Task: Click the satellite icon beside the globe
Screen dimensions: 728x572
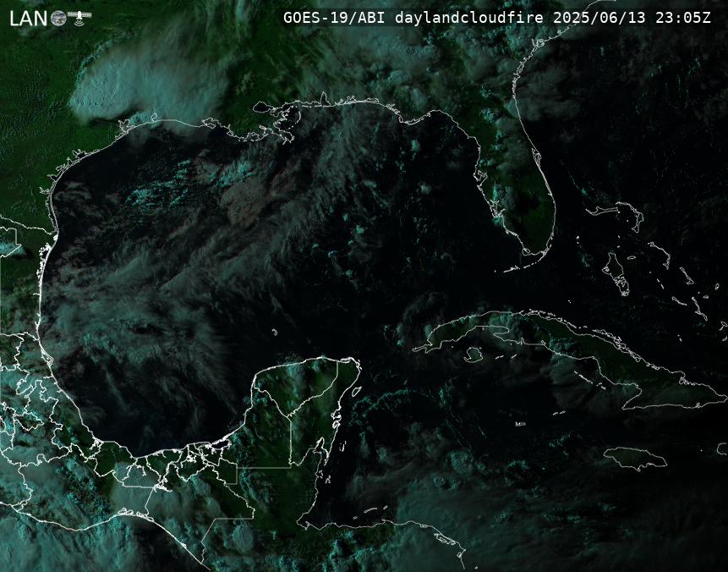Action: (x=79, y=17)
